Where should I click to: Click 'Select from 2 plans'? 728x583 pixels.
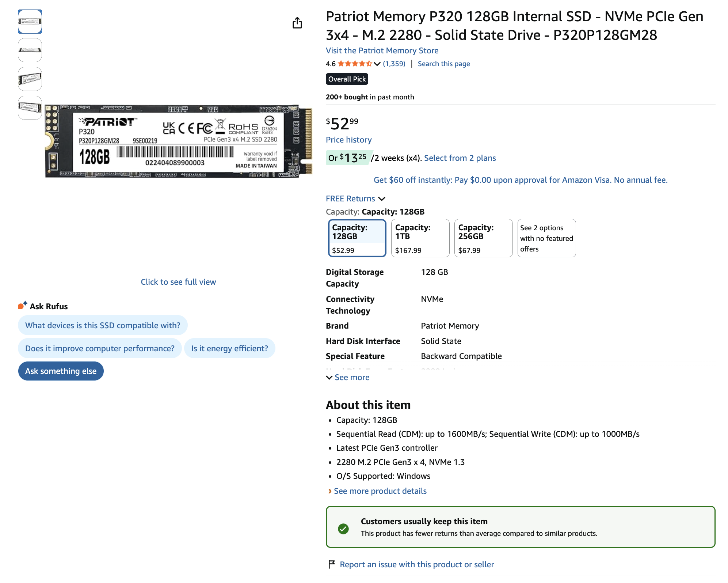pos(460,158)
